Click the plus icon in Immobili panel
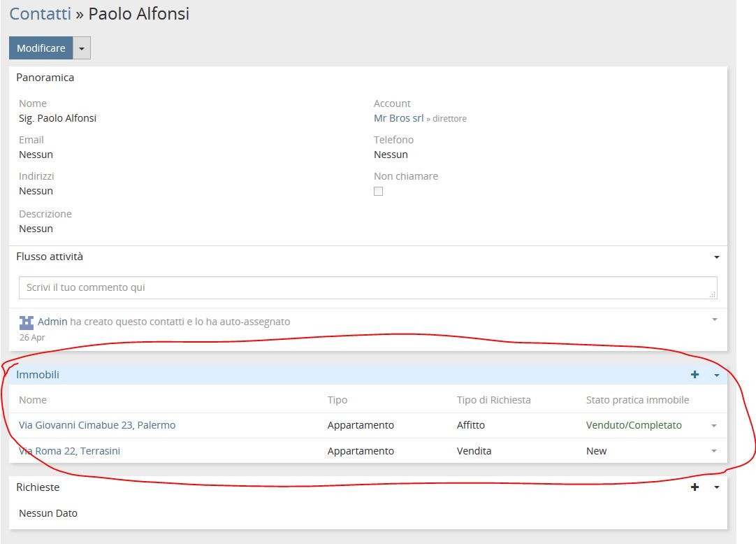Screen dimensions: 756x544 (x=695, y=375)
